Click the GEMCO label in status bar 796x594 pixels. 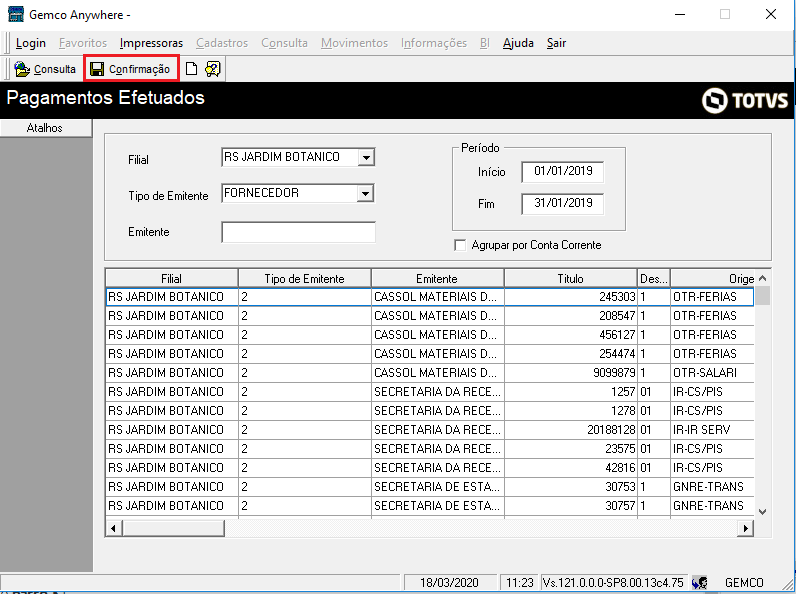(x=744, y=582)
